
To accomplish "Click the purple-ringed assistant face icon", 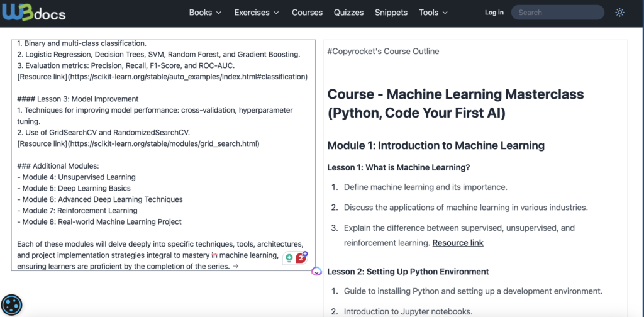I will tap(317, 271).
